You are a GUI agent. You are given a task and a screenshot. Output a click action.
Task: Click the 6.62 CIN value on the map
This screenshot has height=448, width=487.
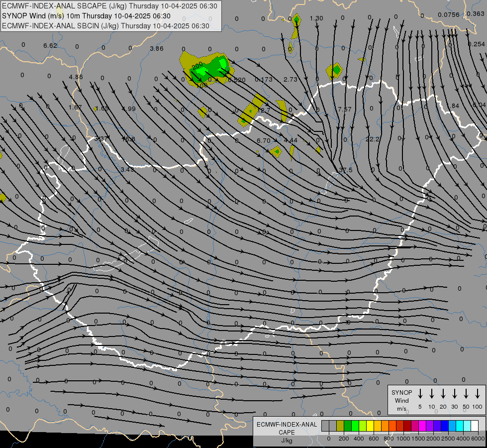tap(50, 46)
